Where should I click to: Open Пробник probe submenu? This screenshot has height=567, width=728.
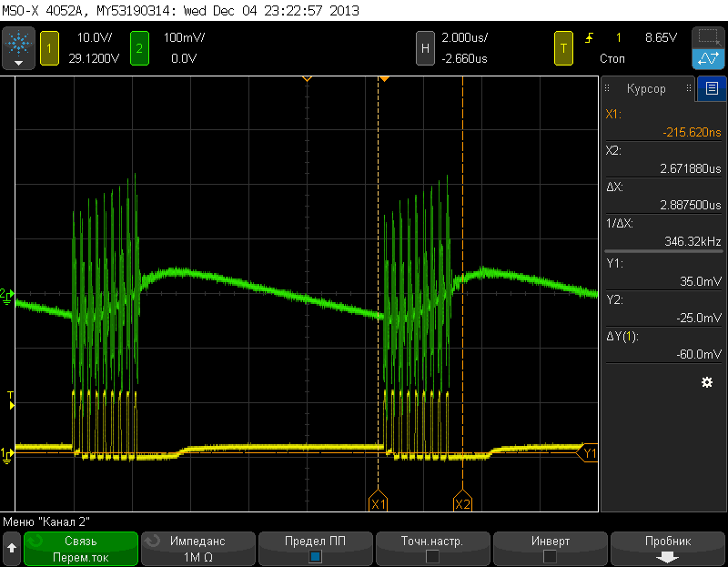tap(668, 549)
